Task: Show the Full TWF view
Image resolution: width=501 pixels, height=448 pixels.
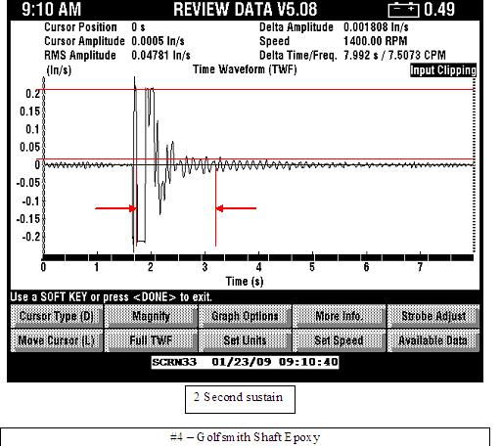Action: [x=151, y=340]
